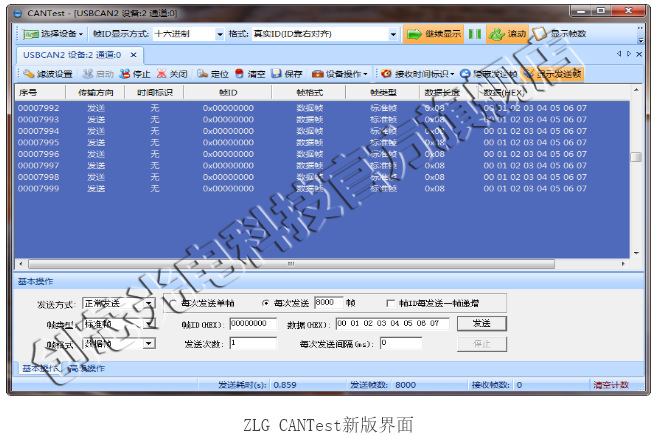This screenshot has width=658, height=435.
Task: Click the 序号 column header
Action: (40, 92)
